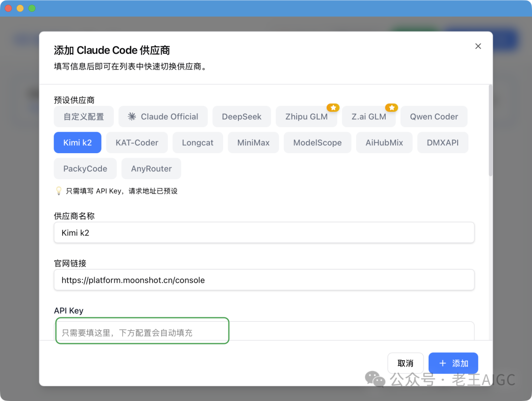Choose the Longcat preset

tap(198, 142)
